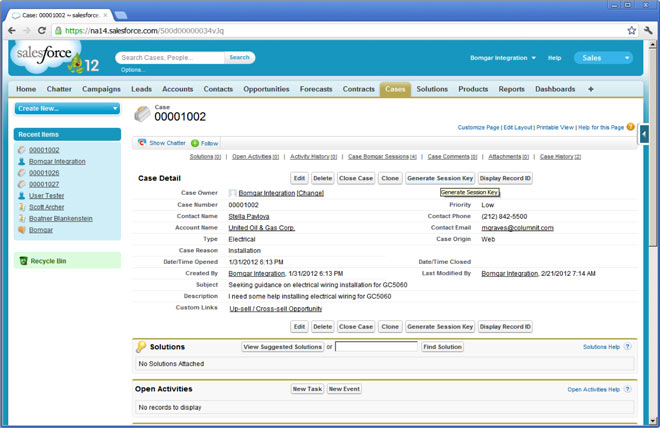The image size is (660, 428).
Task: Click the green Follow plus icon
Action: [195, 143]
